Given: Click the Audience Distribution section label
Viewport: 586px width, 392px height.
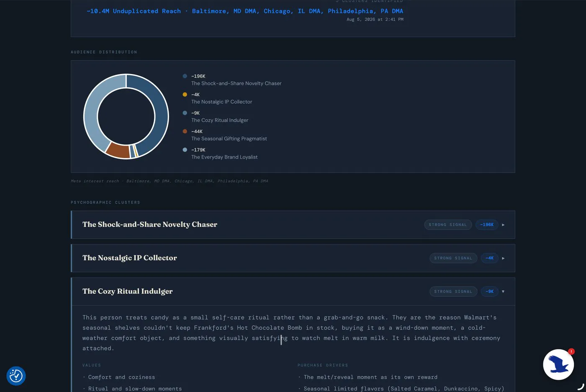Looking at the screenshot, I should pyautogui.click(x=104, y=52).
